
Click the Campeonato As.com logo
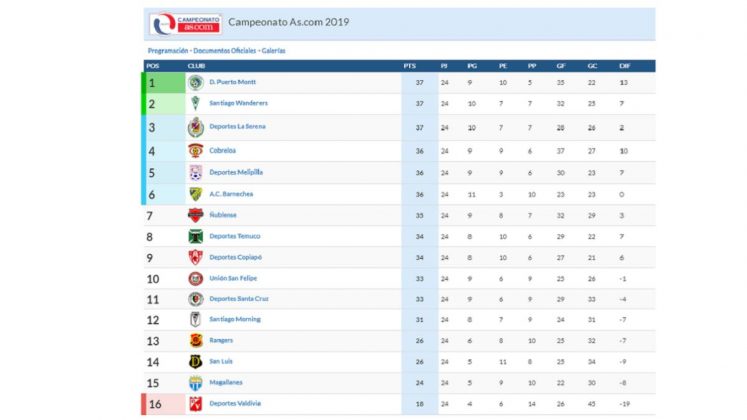click(185, 24)
